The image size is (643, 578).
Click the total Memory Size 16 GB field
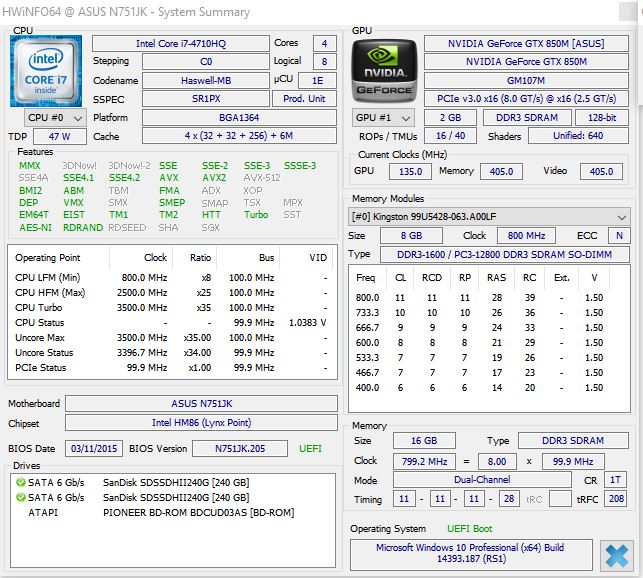[424, 441]
